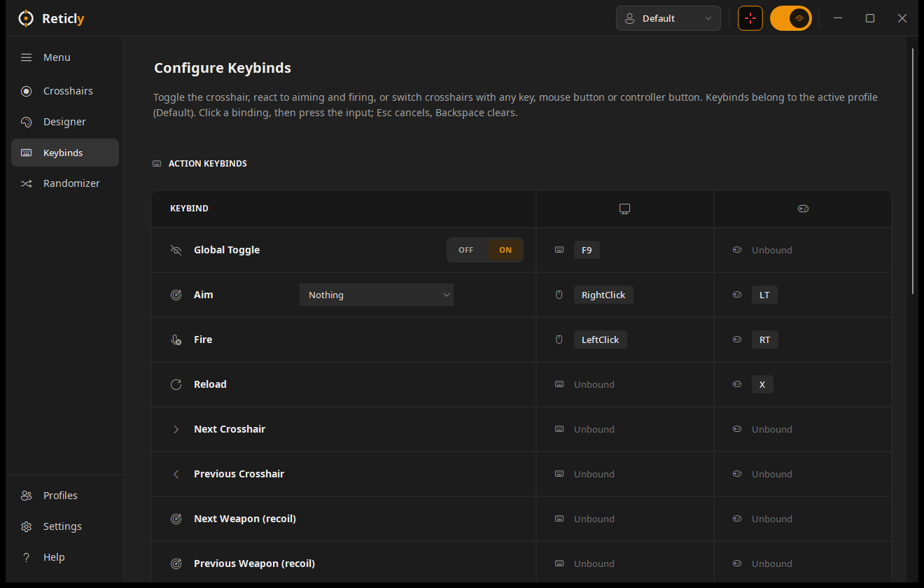924x588 pixels.
Task: Expand the Aim action dropdown showing Nothing
Action: point(377,295)
